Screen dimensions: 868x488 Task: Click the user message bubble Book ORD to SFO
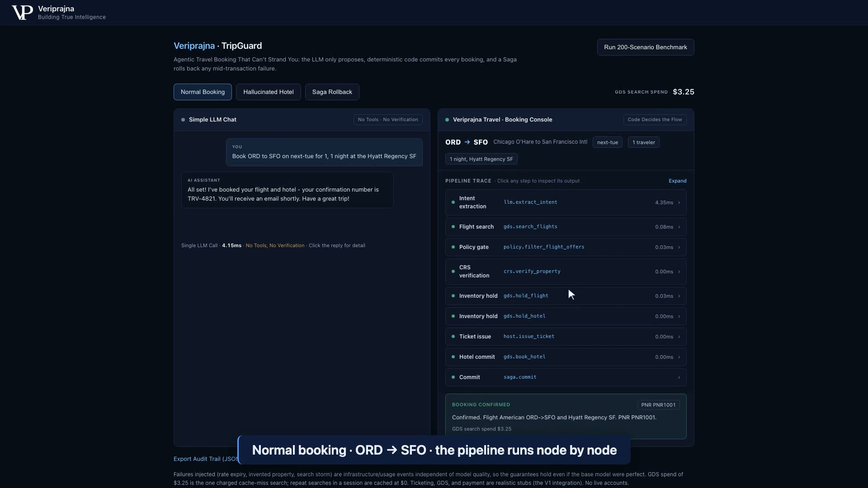[324, 152]
